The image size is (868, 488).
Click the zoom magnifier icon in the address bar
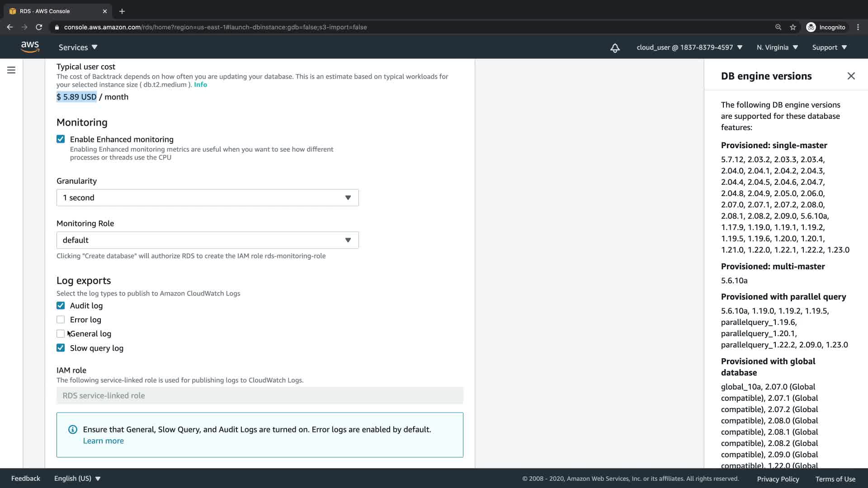(x=778, y=27)
